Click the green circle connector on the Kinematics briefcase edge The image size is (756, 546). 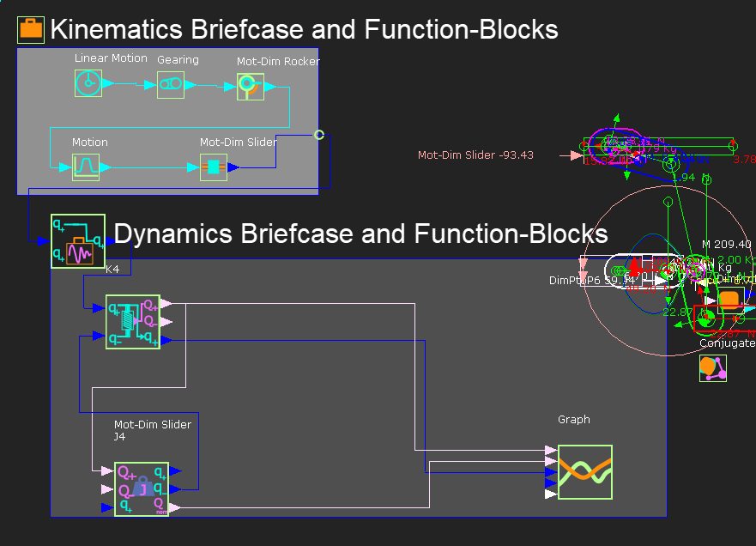[318, 135]
